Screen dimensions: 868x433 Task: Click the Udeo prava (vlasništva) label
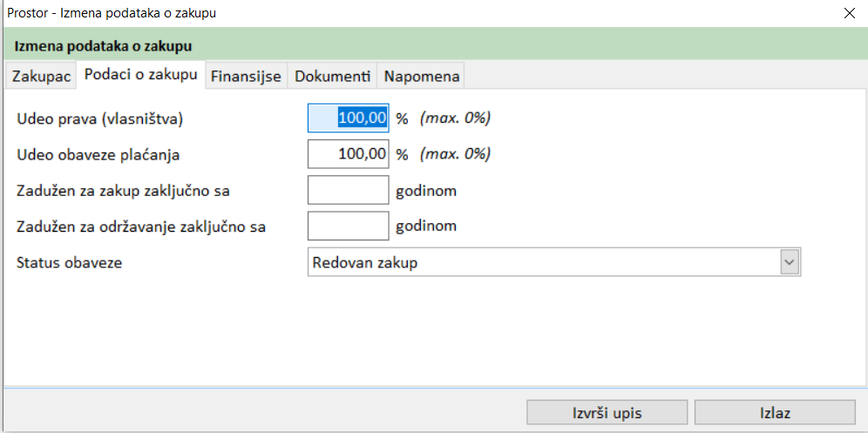(100, 118)
